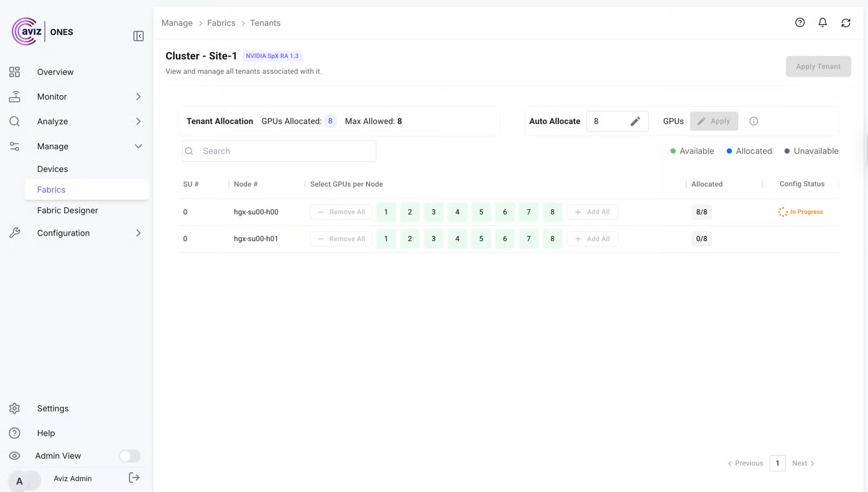
Task: Toggle the Admin View switch
Action: click(130, 456)
